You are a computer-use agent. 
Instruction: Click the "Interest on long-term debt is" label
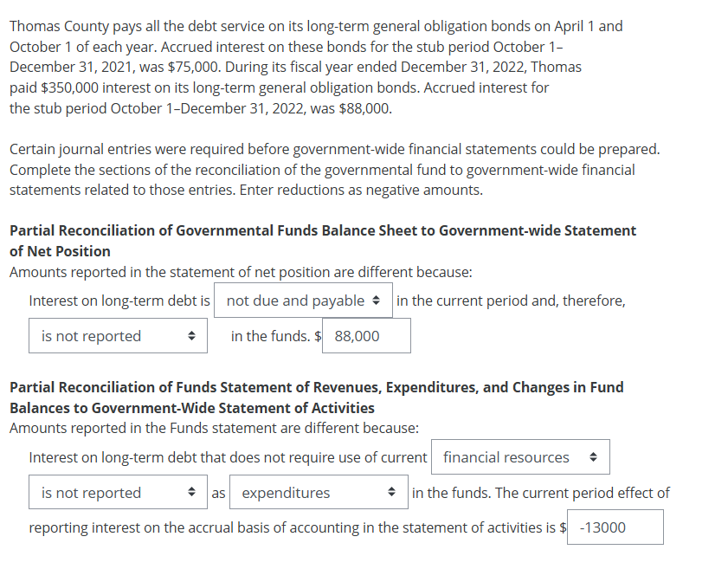coord(119,301)
